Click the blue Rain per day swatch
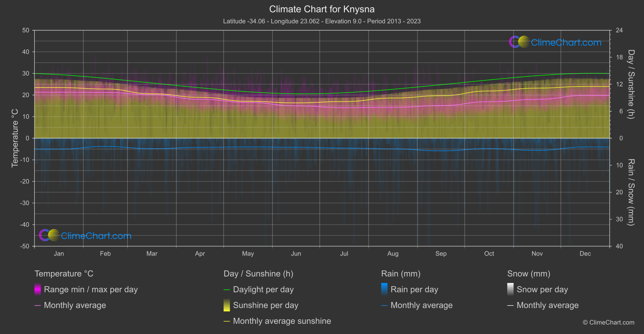Image resolution: width=644 pixels, height=334 pixels. pyautogui.click(x=384, y=289)
